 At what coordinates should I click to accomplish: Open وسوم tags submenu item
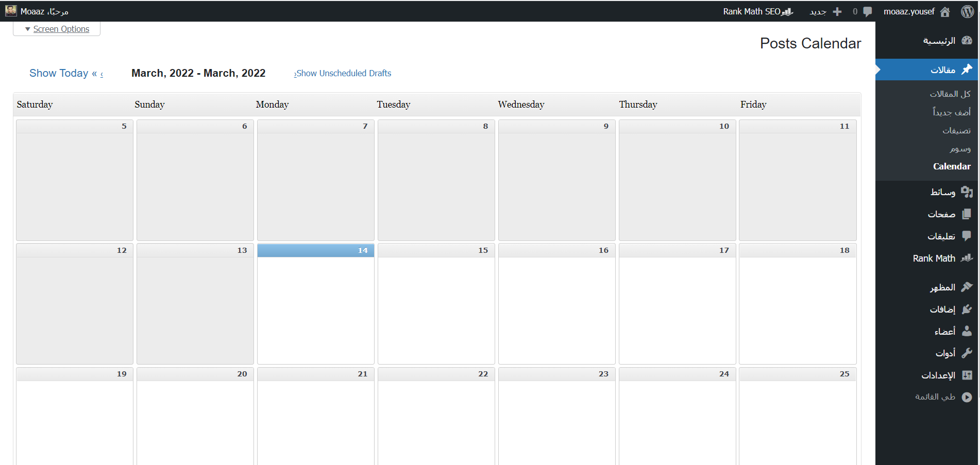[960, 148]
